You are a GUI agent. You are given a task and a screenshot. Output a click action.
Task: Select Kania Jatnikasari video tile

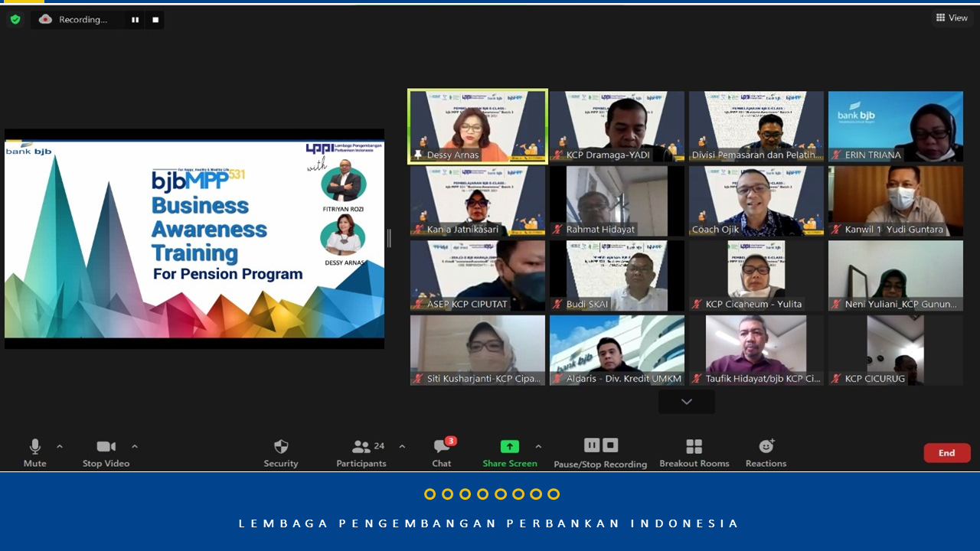478,201
